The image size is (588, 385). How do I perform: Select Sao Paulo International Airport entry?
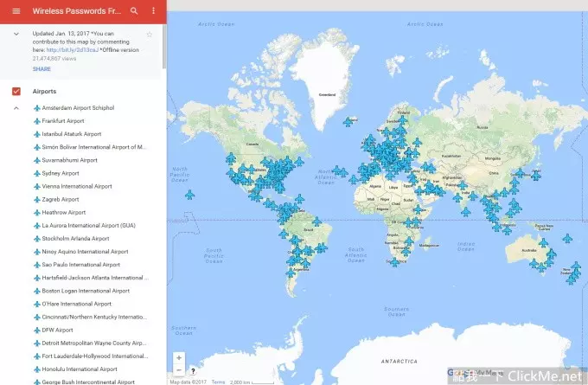point(77,265)
